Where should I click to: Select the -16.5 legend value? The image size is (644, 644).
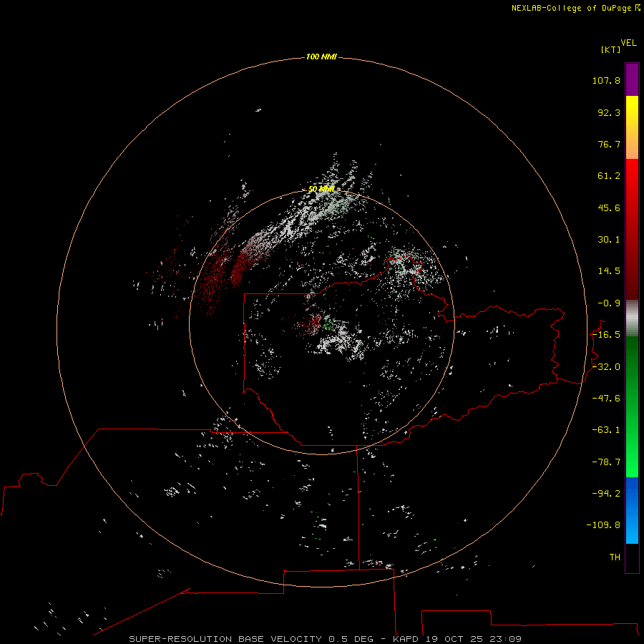[606, 335]
